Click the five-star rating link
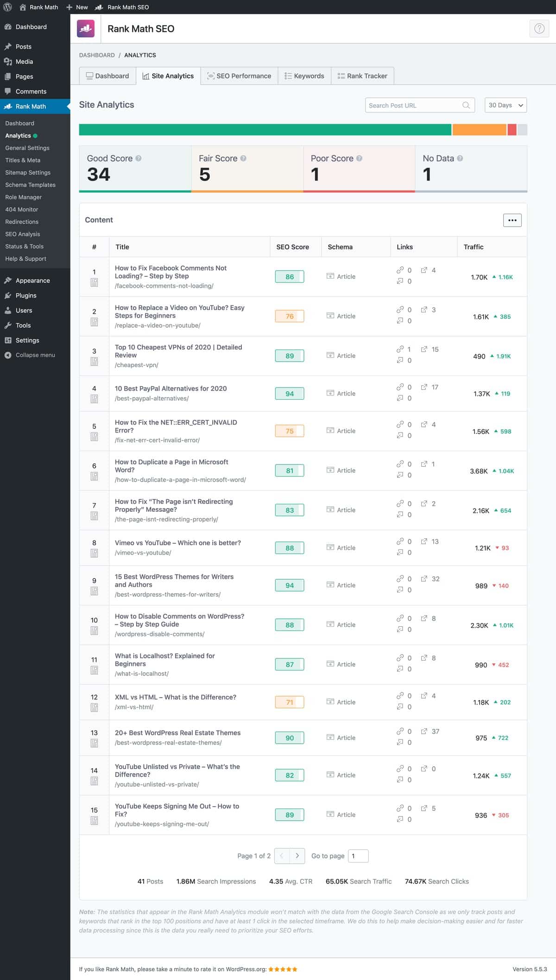 [283, 969]
